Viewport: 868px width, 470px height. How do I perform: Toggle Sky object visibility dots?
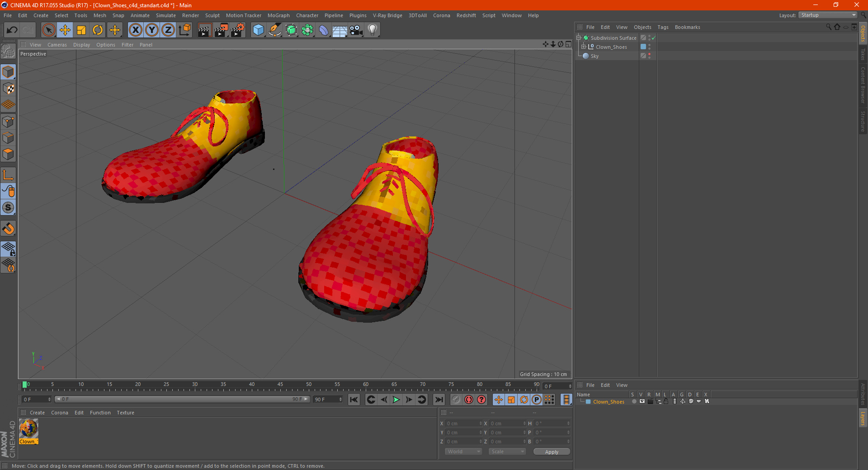[x=650, y=56]
